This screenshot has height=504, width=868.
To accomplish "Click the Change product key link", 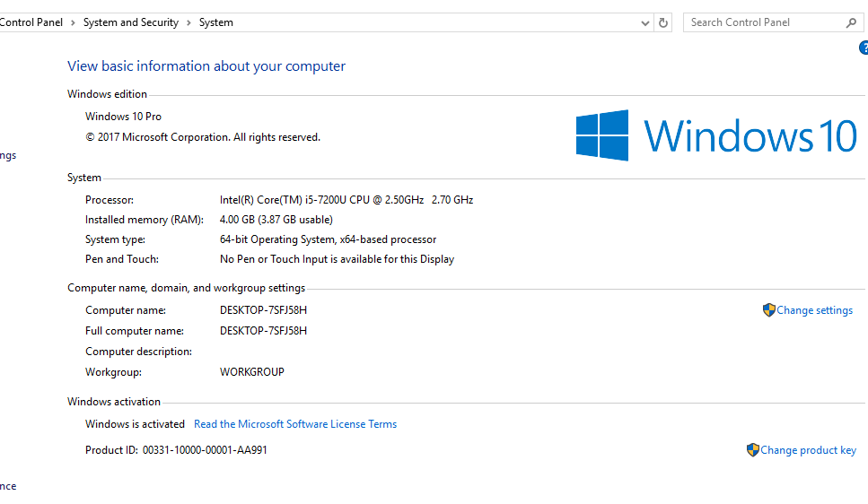I will [x=808, y=450].
